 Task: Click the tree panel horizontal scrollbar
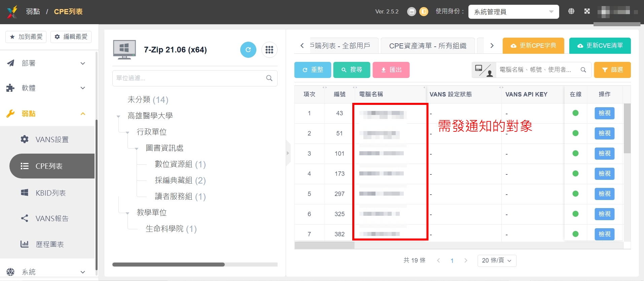pyautogui.click(x=169, y=265)
